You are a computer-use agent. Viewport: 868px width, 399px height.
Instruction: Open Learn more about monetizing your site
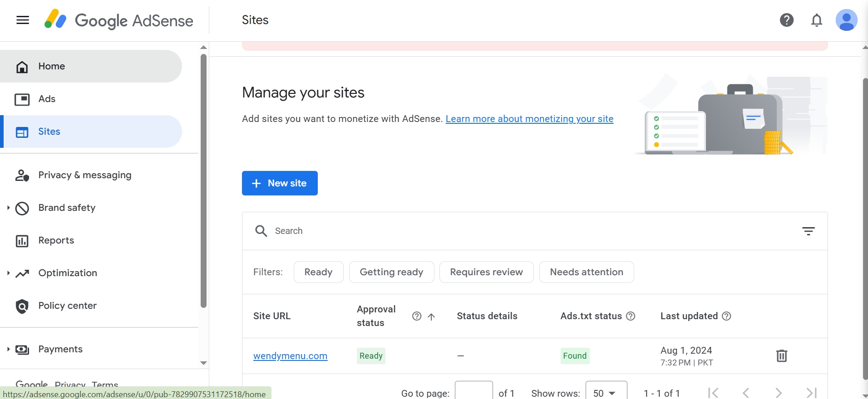click(529, 119)
